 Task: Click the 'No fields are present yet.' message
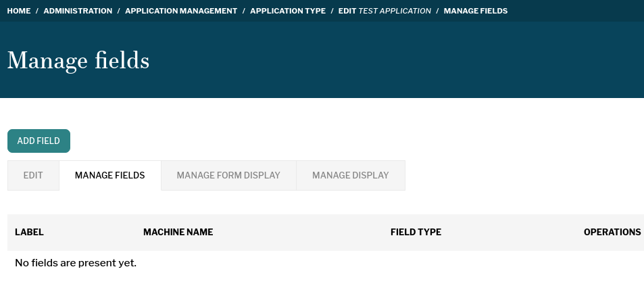(76, 263)
